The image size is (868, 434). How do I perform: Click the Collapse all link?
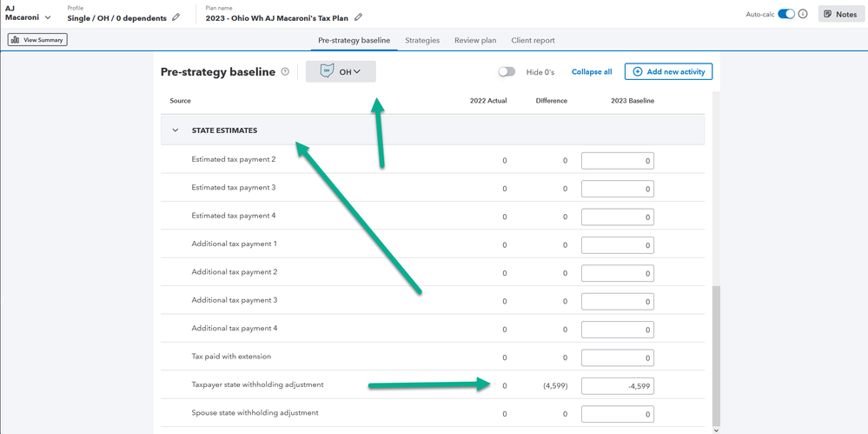click(592, 72)
